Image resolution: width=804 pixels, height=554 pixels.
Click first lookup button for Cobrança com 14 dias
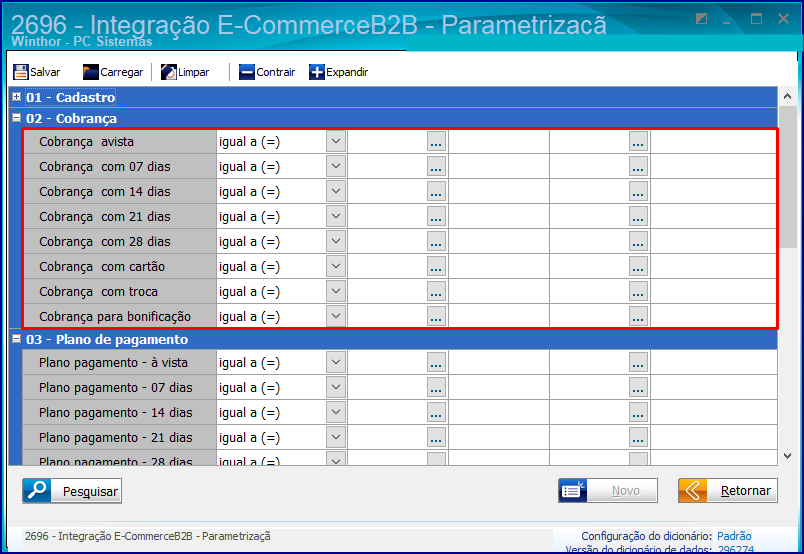pos(436,191)
